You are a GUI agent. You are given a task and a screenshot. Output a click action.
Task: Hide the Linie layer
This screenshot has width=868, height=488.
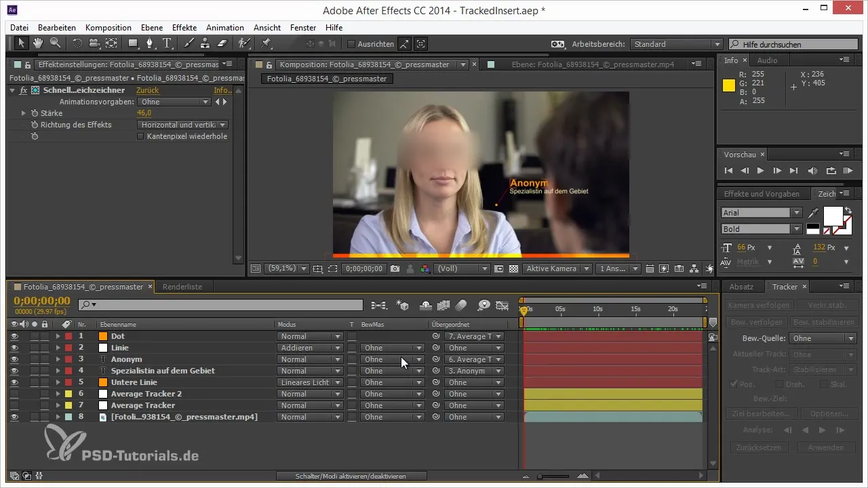click(14, 348)
